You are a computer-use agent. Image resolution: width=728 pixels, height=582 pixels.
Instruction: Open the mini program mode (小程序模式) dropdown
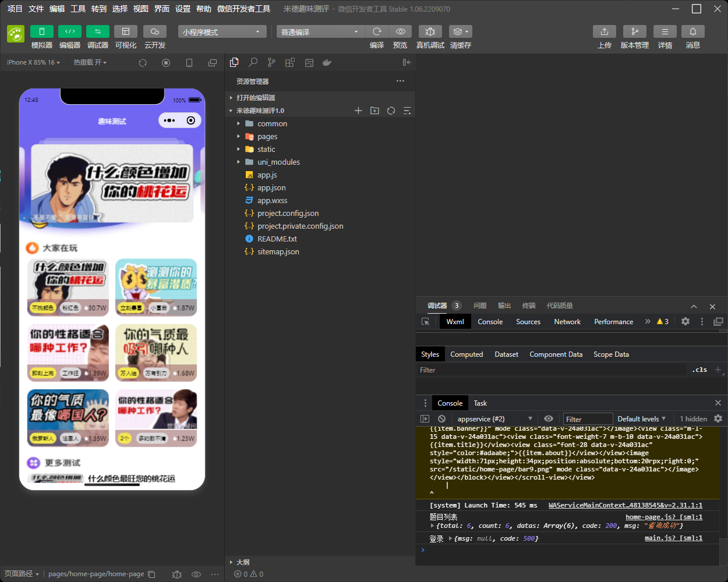coord(222,31)
